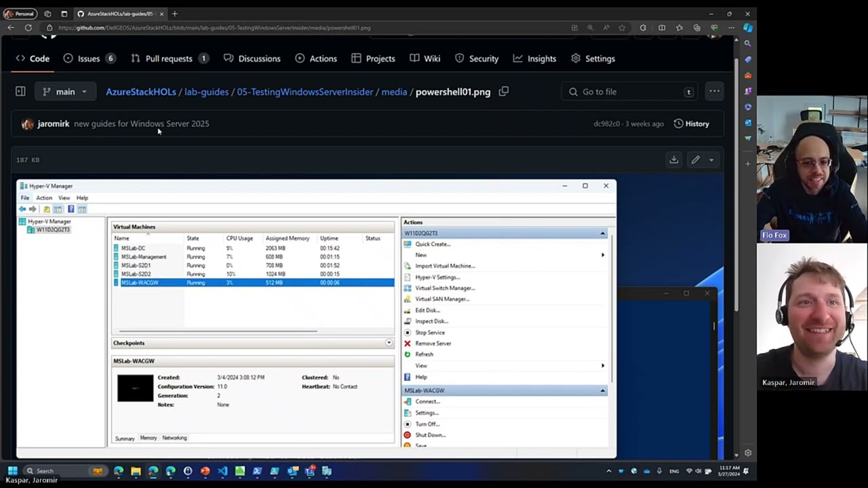The width and height of the screenshot is (868, 488).
Task: Edit the file with the pencil icon
Action: 695,160
